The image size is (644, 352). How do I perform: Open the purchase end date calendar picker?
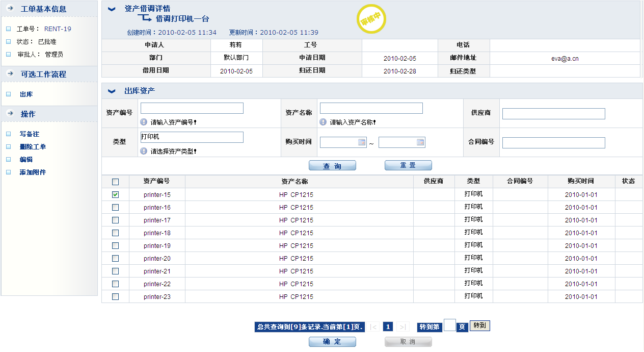tap(420, 142)
